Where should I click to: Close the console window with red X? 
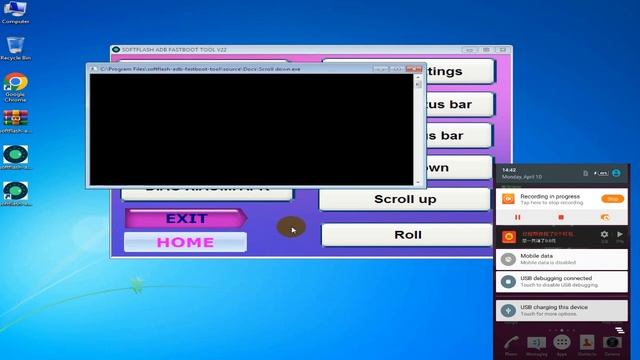click(413, 69)
